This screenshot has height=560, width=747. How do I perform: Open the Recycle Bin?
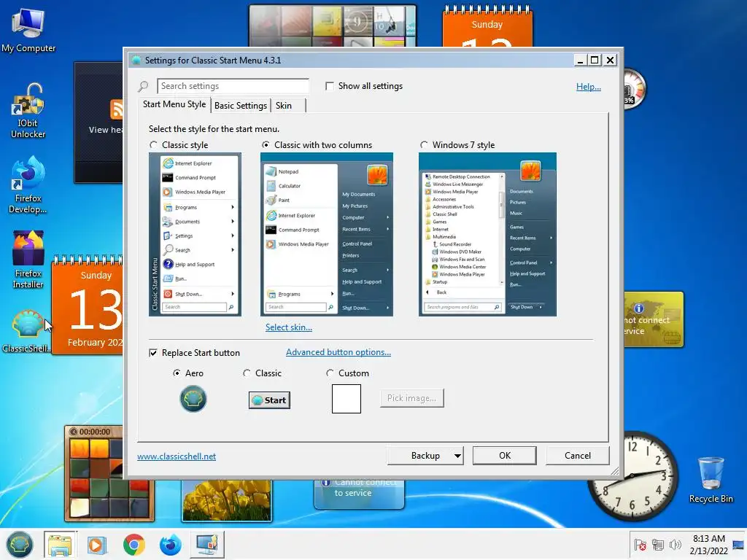[711, 480]
